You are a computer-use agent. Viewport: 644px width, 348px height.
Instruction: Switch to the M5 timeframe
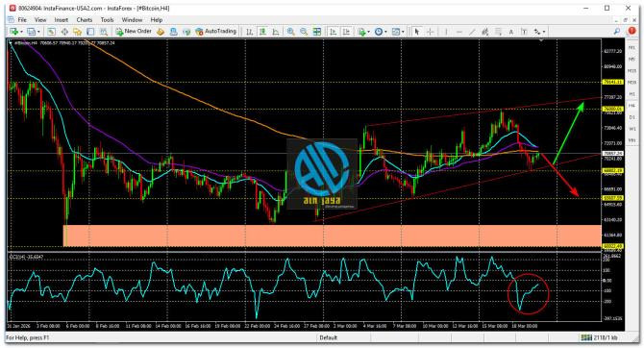pos(632,60)
